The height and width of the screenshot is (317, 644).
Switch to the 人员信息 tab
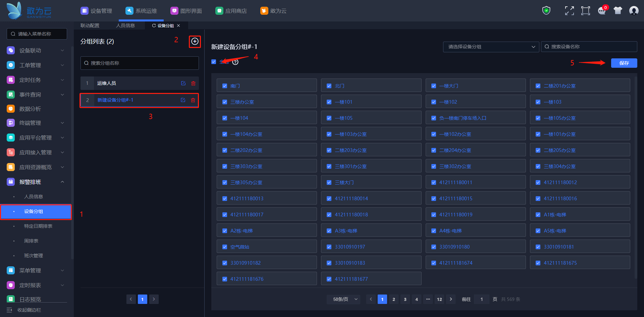click(125, 25)
